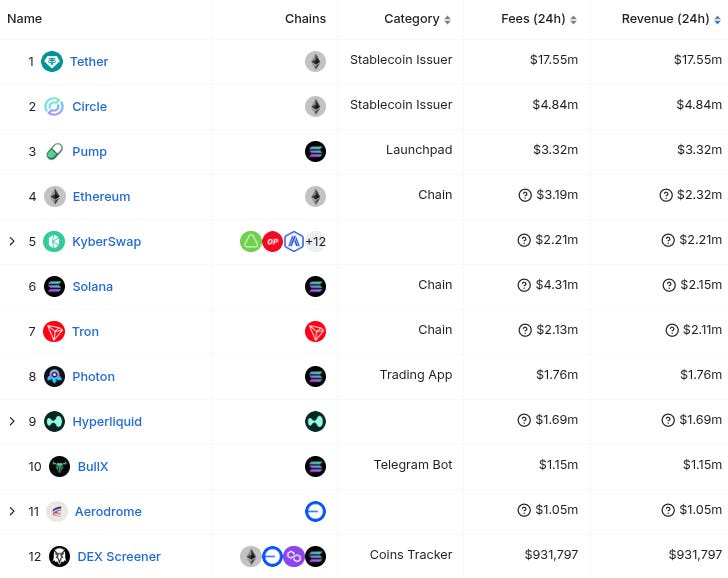Click the DEX Screener logo icon
This screenshot has height=578, width=728.
59,556
